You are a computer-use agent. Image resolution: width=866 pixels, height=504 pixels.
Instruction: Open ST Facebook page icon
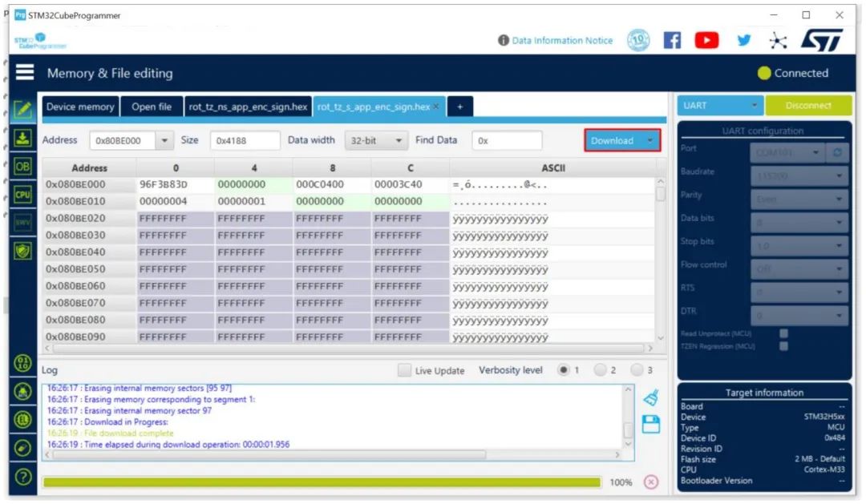tap(672, 40)
